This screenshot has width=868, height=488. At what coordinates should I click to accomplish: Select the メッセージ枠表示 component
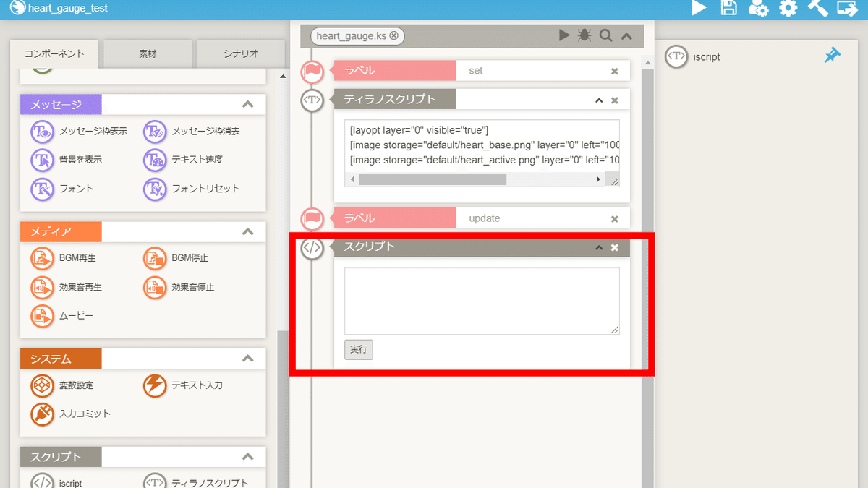tap(79, 132)
